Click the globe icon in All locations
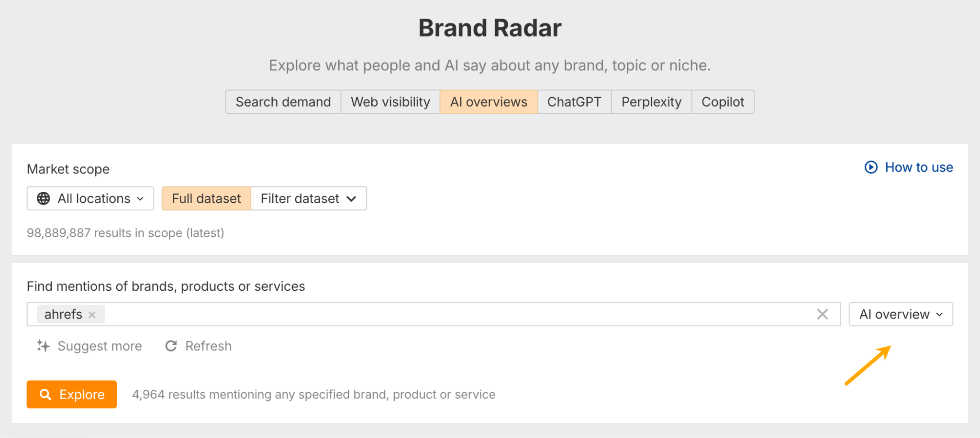This screenshot has height=438, width=980. click(x=45, y=198)
